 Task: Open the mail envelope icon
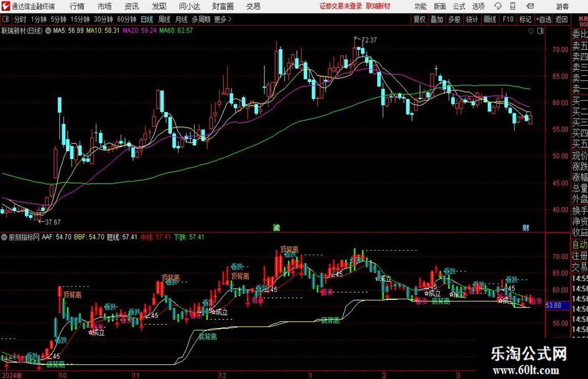pyautogui.click(x=530, y=6)
